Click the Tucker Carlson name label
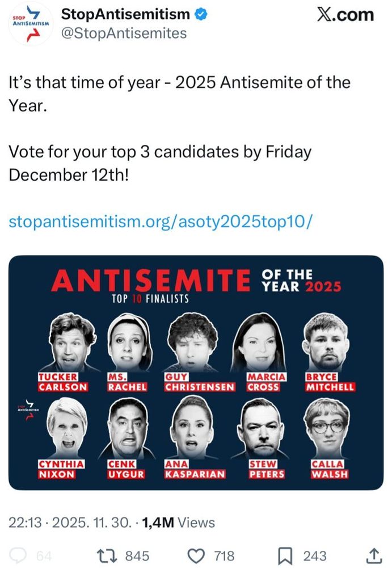Viewport: 392px width, 568px height. (x=62, y=382)
